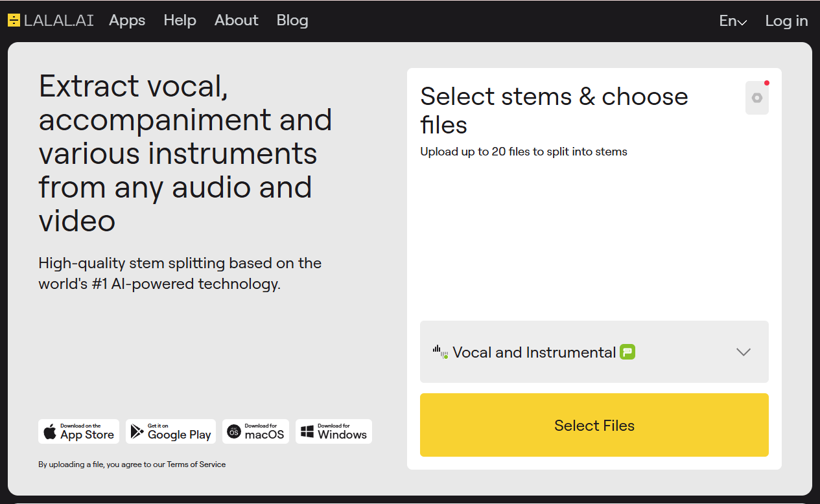Expand stem list using the chevron arrow
This screenshot has height=504, width=820.
(743, 352)
